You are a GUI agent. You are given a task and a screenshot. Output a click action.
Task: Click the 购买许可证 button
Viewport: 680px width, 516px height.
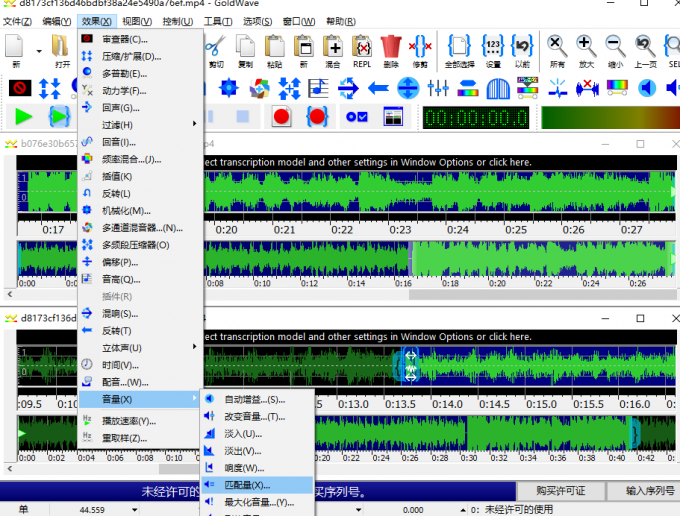(561, 491)
